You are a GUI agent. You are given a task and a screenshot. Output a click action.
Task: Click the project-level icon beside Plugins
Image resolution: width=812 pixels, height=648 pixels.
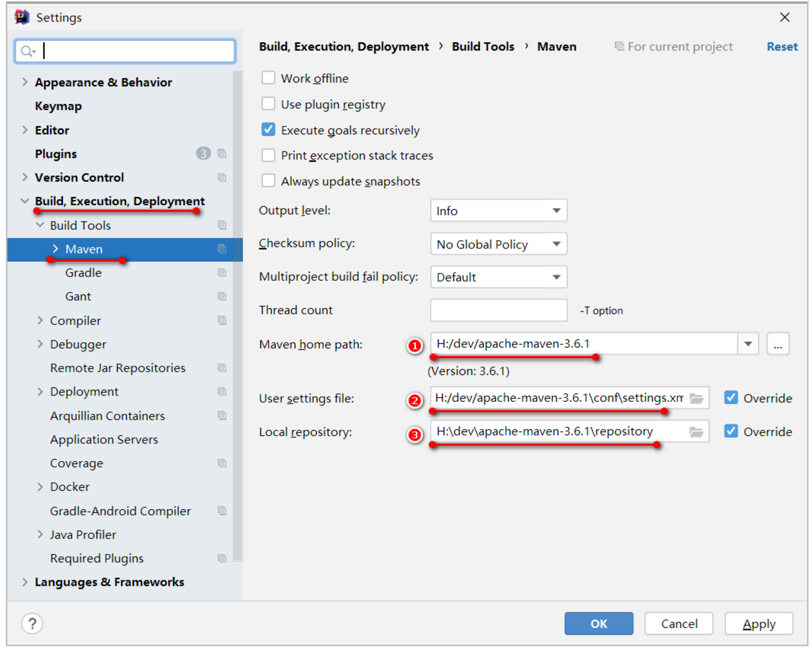(222, 154)
